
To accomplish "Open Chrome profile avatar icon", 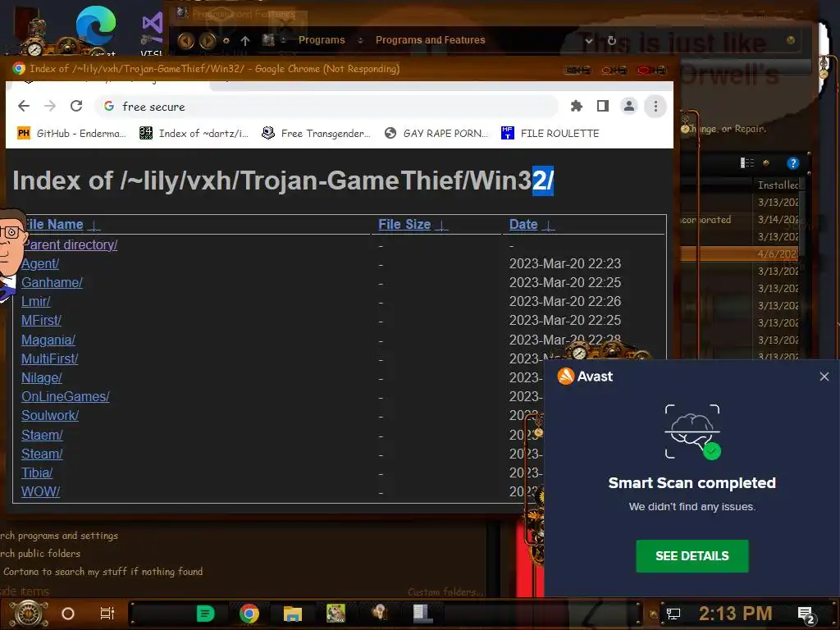I will pos(629,106).
